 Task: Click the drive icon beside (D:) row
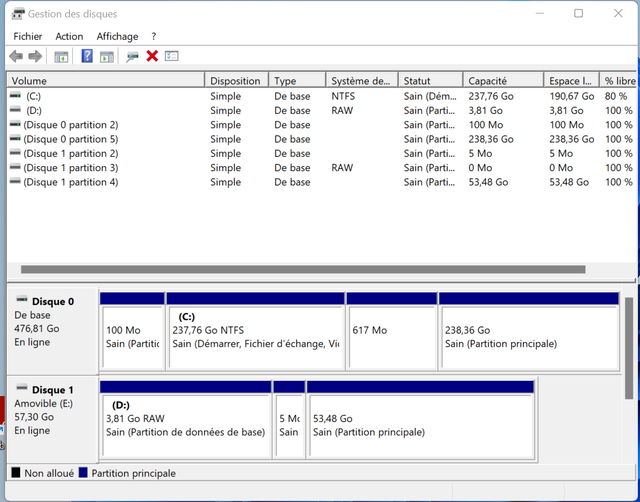[15, 109]
